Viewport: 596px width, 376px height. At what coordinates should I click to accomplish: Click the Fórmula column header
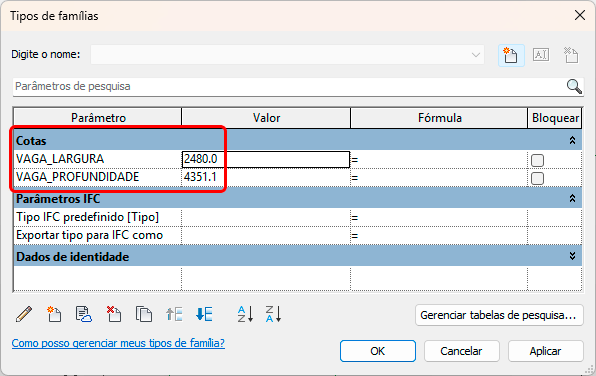pyautogui.click(x=439, y=118)
